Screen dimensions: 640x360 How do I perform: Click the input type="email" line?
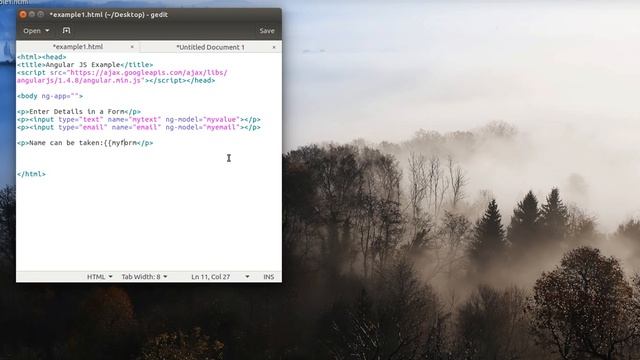point(138,127)
